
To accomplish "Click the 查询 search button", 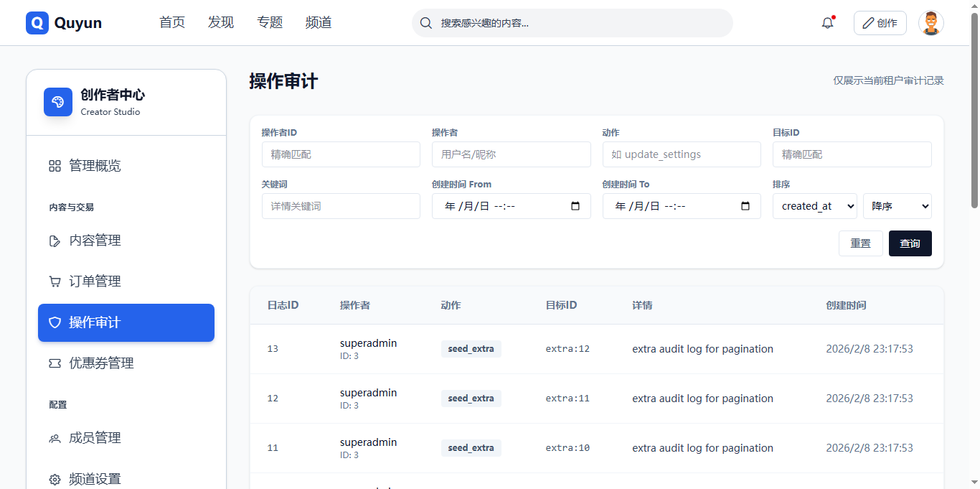I will 910,243.
